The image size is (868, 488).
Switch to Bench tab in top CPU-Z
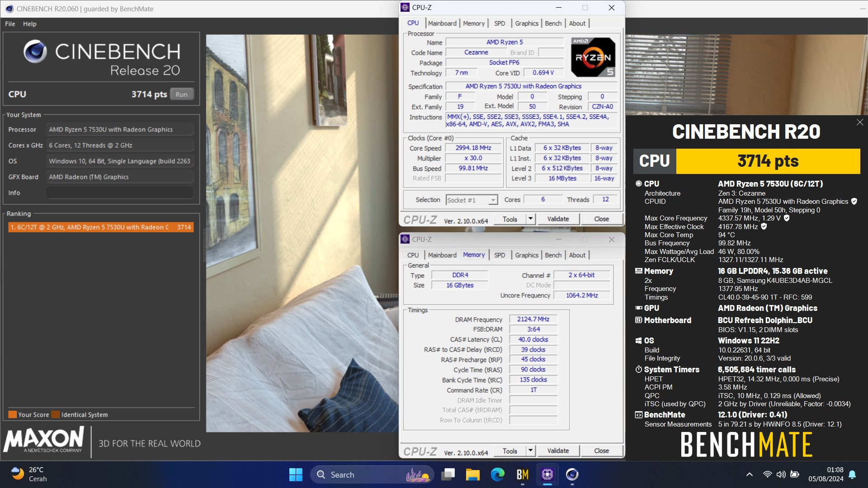[553, 23]
